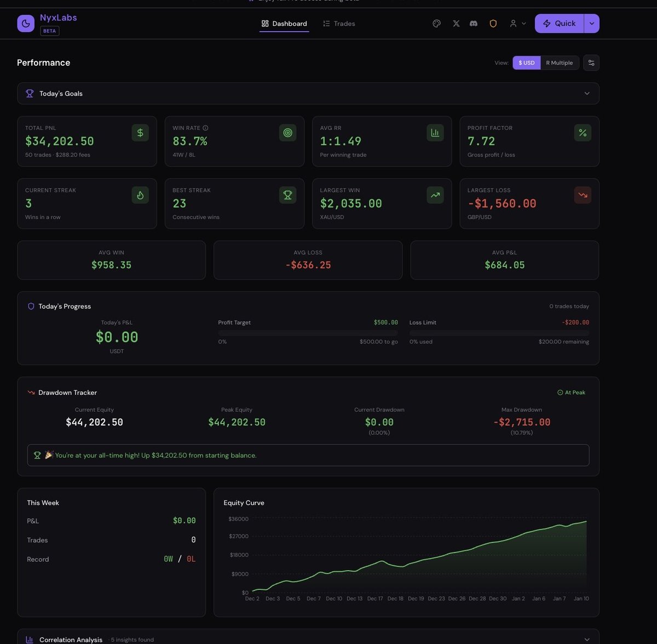Viewport: 657px width, 644px height.
Task: Click the target icon on Win Rate card
Action: click(287, 133)
